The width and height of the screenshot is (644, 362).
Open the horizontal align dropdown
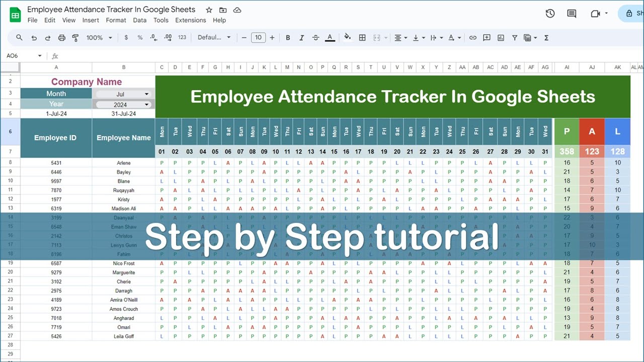click(x=400, y=38)
